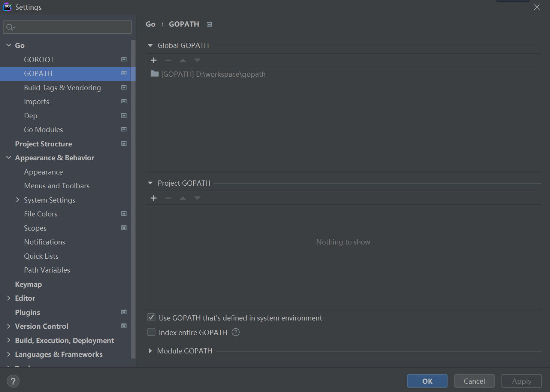
Task: Click move up arrow in Global GOPATH toolbar
Action: pyautogui.click(x=183, y=60)
